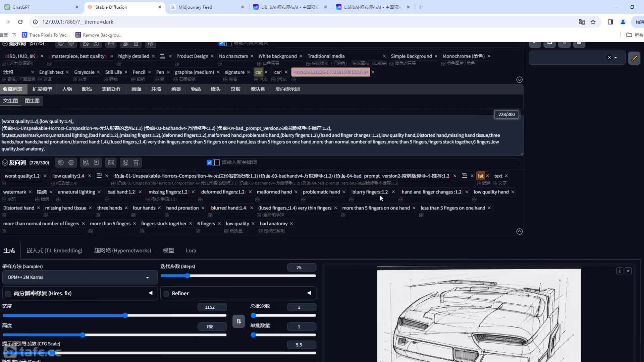The width and height of the screenshot is (644, 362).
Task: Remove the 'Product Design' prompt tag
Action: tap(212, 56)
